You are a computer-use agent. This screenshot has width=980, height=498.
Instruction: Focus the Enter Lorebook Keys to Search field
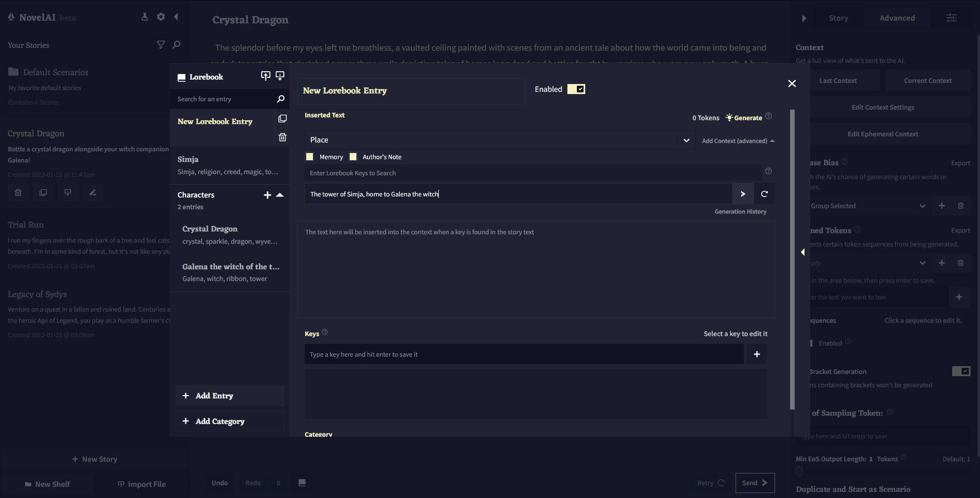click(533, 173)
